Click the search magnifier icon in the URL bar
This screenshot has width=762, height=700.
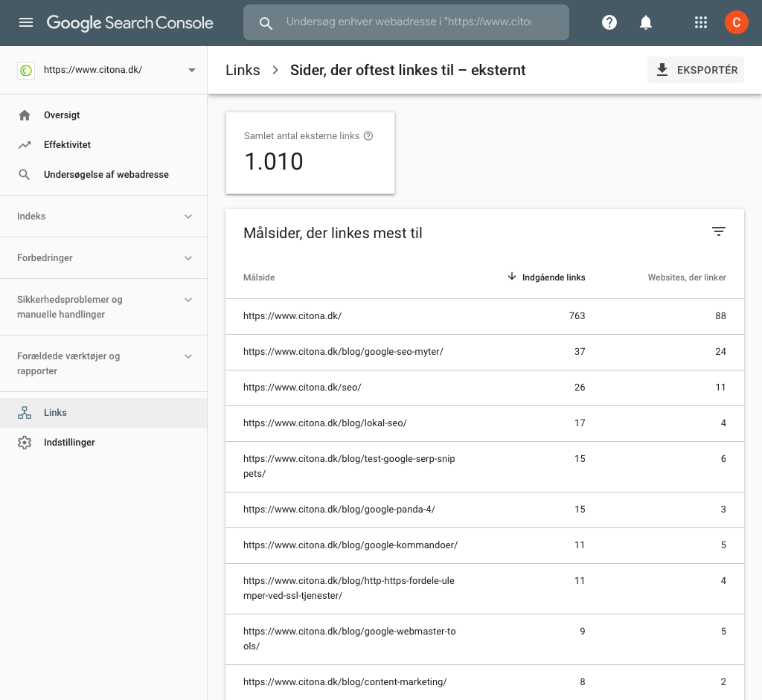[266, 23]
